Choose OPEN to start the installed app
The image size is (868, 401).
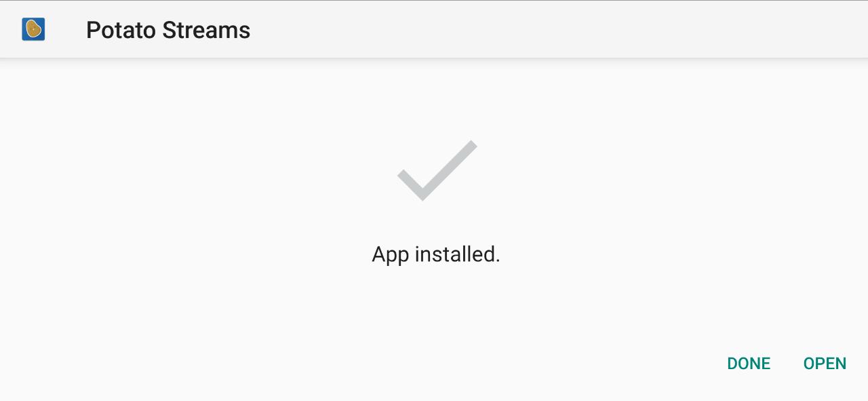click(825, 364)
